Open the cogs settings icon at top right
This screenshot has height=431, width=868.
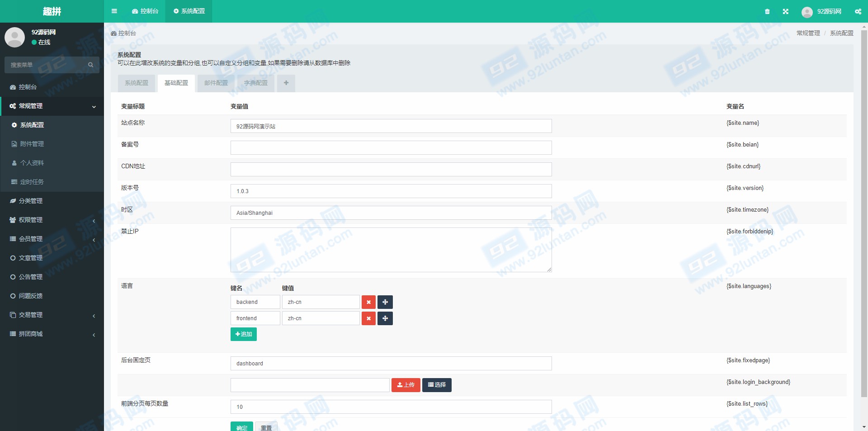[x=858, y=12]
